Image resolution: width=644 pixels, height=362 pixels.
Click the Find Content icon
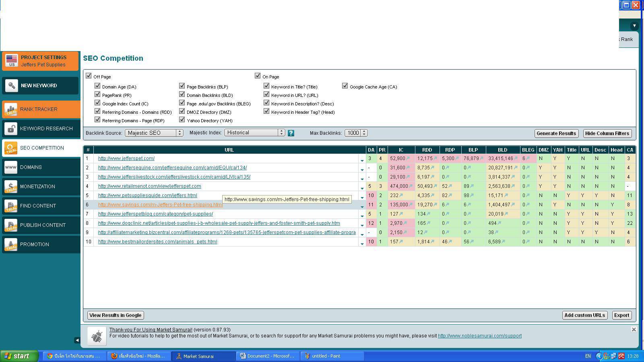pos(11,206)
